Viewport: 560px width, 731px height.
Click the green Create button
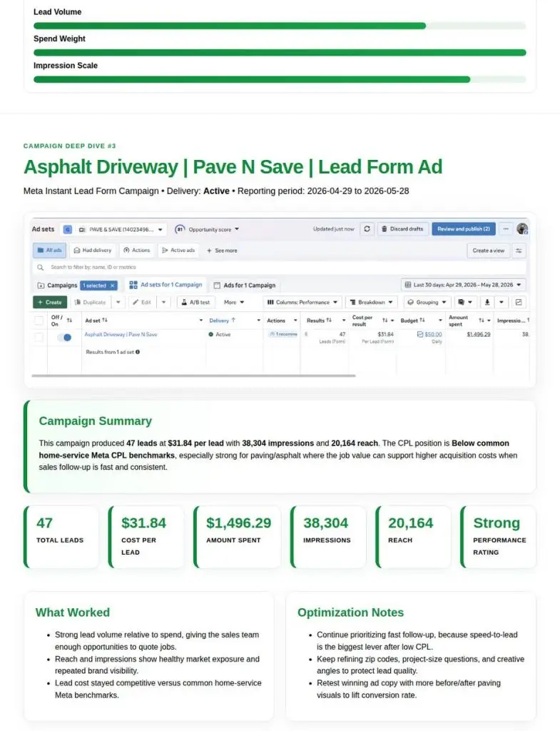coord(50,302)
